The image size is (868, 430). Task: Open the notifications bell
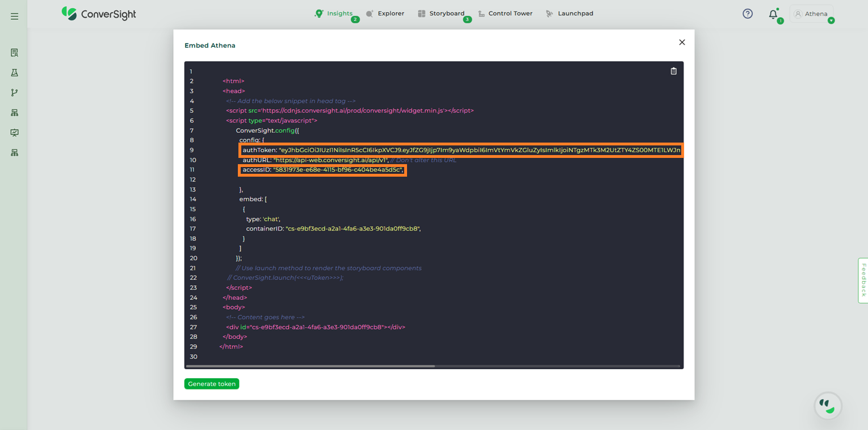773,14
